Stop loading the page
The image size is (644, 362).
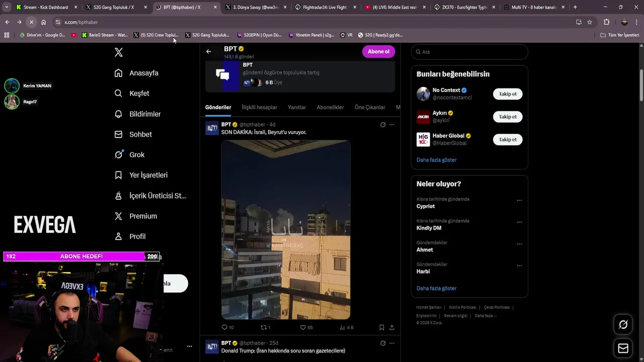tap(31, 22)
